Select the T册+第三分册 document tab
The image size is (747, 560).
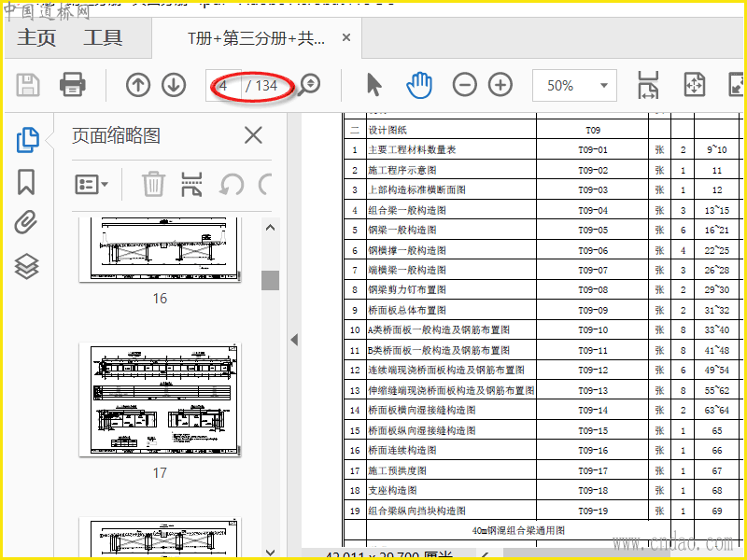(256, 38)
